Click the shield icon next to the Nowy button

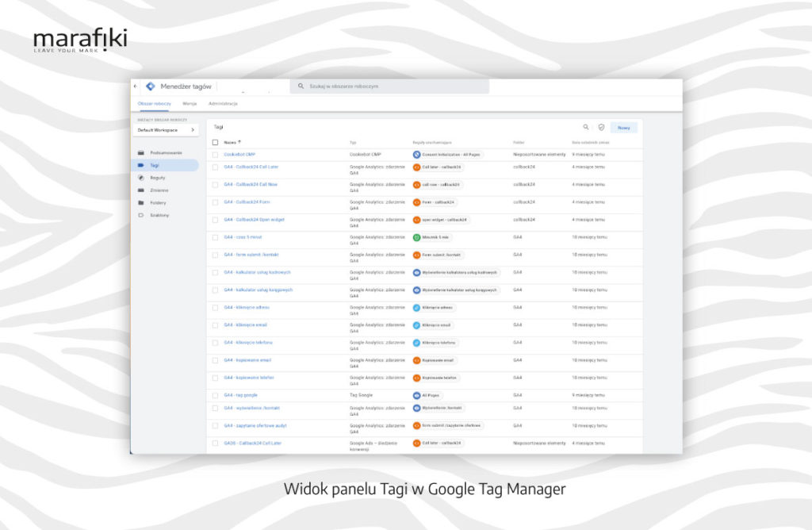click(601, 127)
